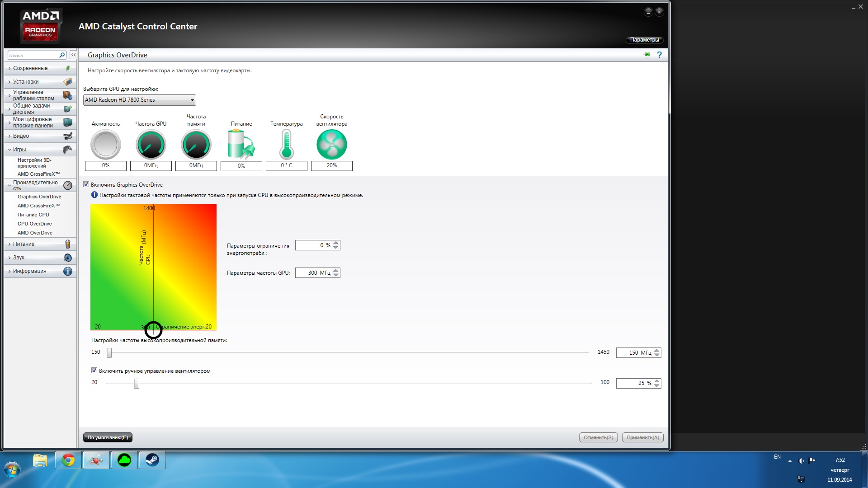The width and height of the screenshot is (868, 488).
Task: Click the По умолчанию(E) defaults button
Action: pos(108,437)
